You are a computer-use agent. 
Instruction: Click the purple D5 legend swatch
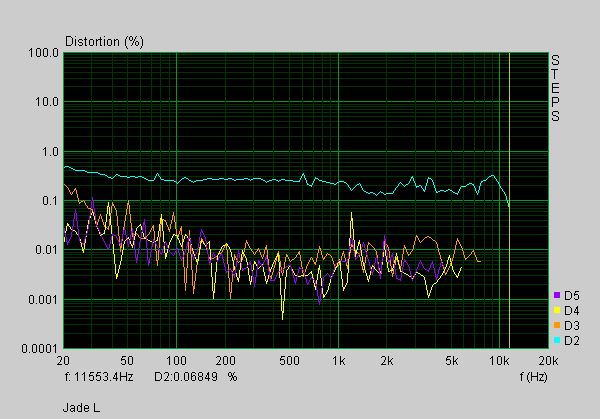pyautogui.click(x=557, y=295)
